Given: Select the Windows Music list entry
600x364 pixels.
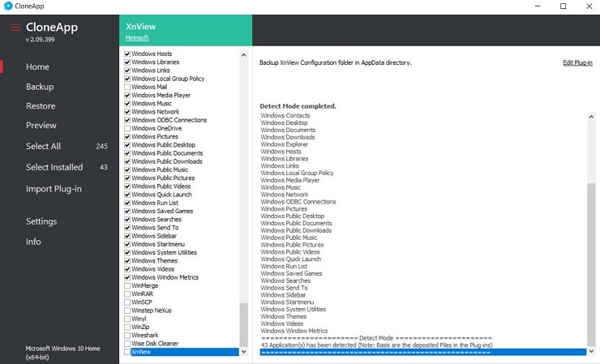Looking at the screenshot, I should point(152,103).
